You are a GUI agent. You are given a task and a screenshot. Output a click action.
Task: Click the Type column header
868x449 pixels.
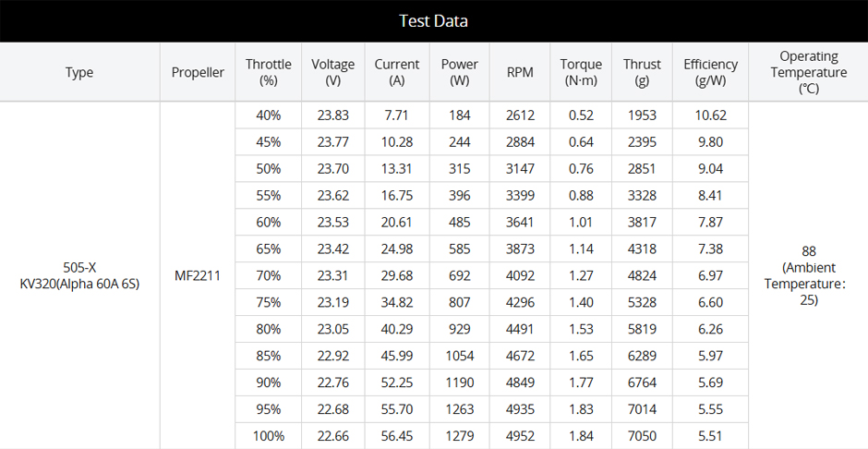pyautogui.click(x=79, y=72)
